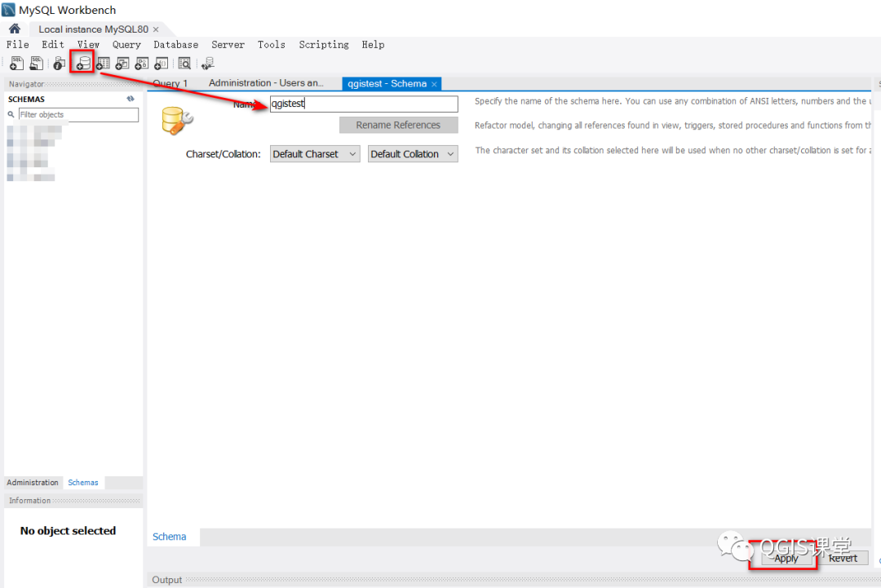Viewport: 881px width, 588px height.
Task: Switch to the Schemas navigator tab
Action: tap(83, 483)
